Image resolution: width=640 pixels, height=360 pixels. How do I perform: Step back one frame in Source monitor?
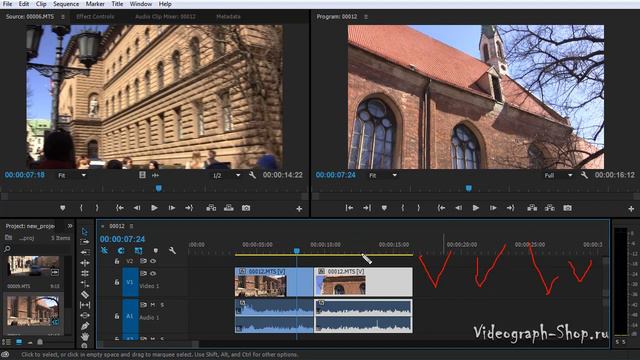137,208
